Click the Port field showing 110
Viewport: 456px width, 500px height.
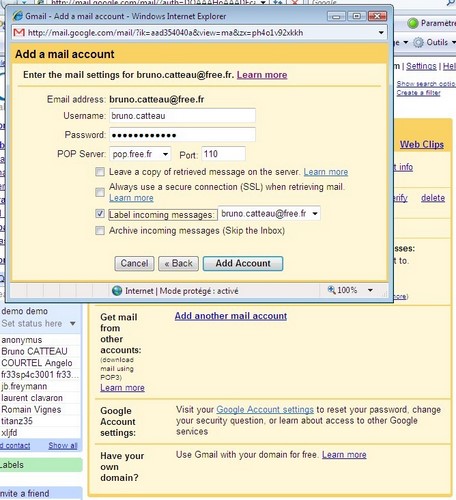[223, 154]
